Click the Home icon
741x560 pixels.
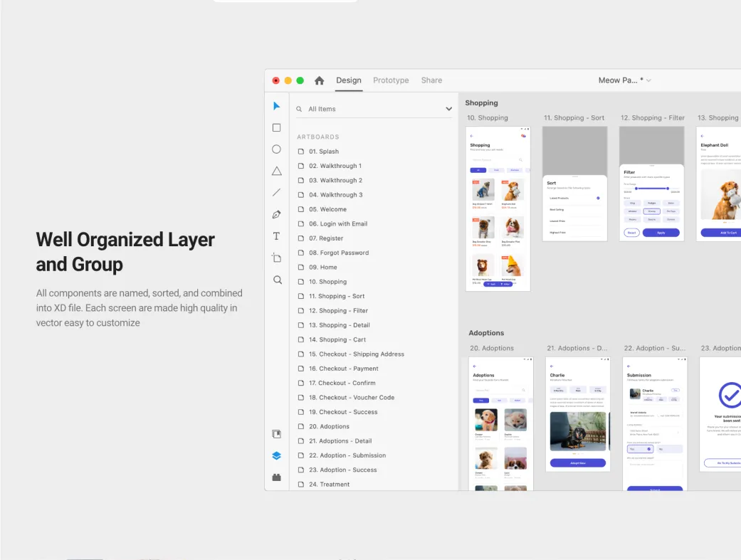pyautogui.click(x=320, y=80)
